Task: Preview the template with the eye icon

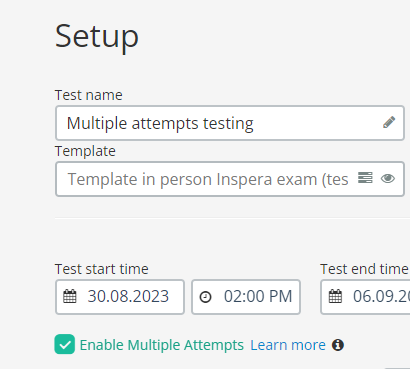Action: [388, 179]
